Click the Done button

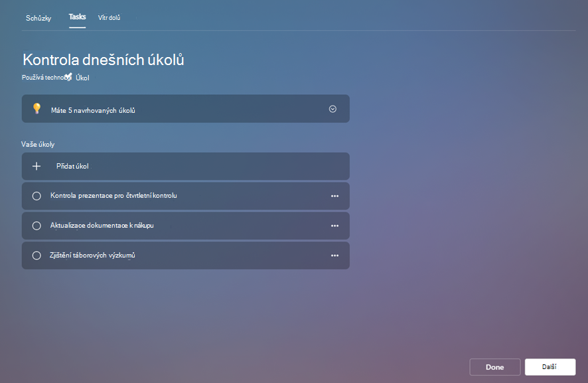point(494,367)
